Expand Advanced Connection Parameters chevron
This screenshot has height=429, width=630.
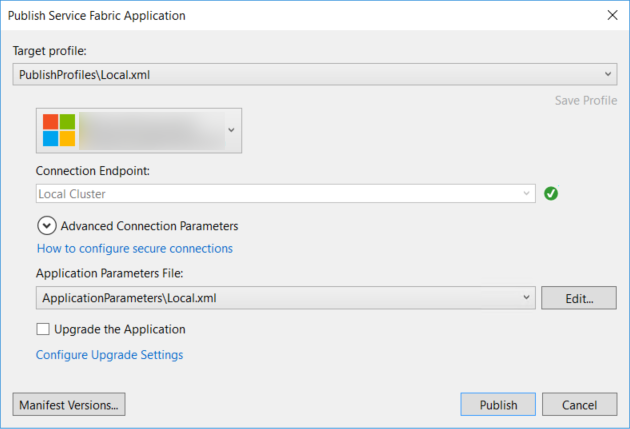(47, 226)
